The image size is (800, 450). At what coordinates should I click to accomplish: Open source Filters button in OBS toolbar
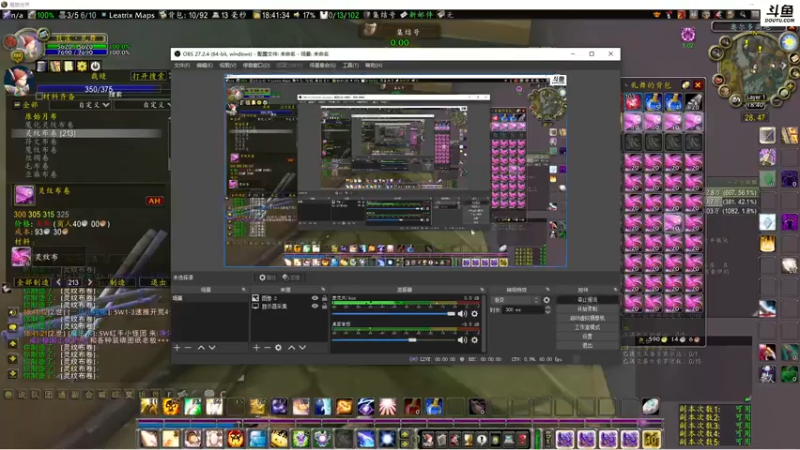pyautogui.click(x=291, y=278)
